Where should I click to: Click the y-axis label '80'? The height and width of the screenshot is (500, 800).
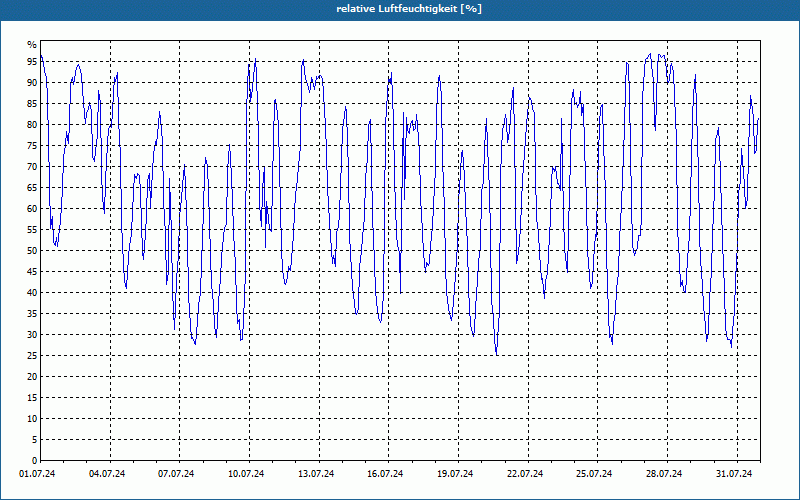(32, 124)
